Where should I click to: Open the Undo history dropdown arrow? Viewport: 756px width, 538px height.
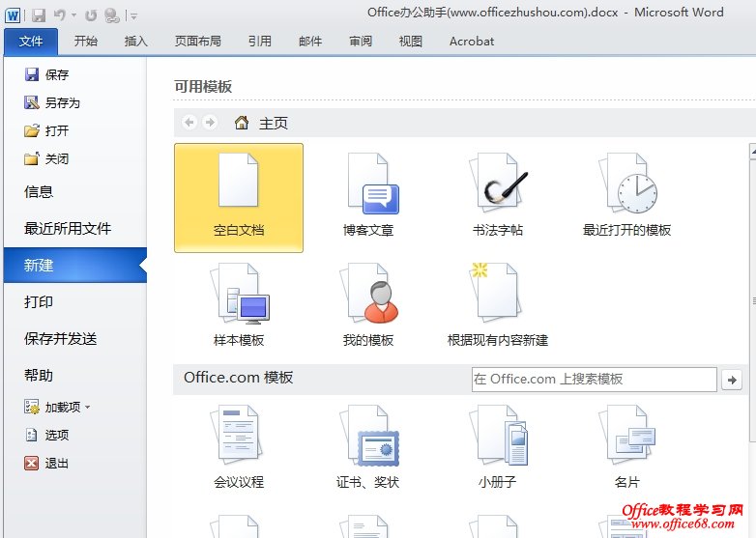coord(73,15)
